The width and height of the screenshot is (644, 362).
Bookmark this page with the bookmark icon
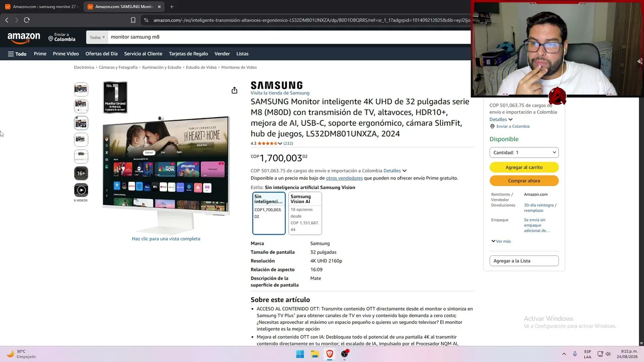tap(133, 20)
